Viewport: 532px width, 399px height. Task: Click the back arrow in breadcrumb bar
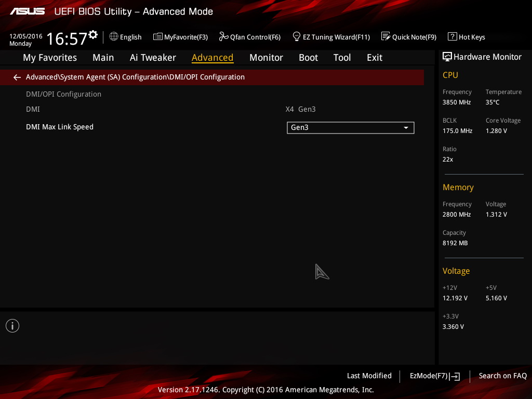17,77
